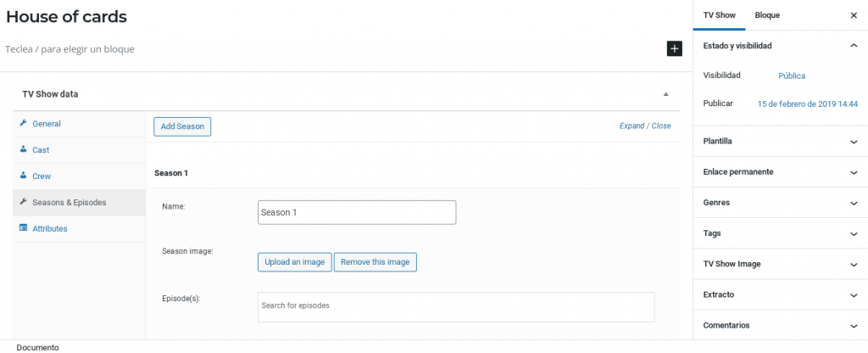868x353 pixels.
Task: Click the wrench icon beside General
Action: 23,124
